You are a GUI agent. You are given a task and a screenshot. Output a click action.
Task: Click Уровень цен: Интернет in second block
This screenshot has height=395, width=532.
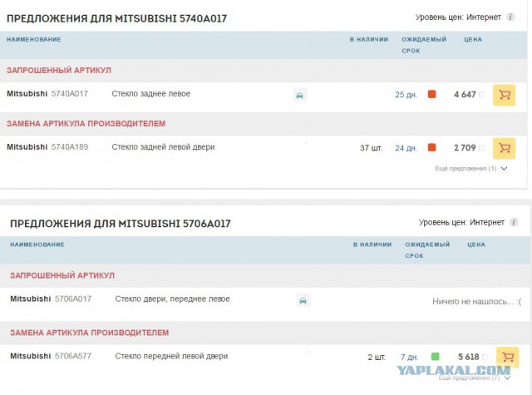coord(461,223)
